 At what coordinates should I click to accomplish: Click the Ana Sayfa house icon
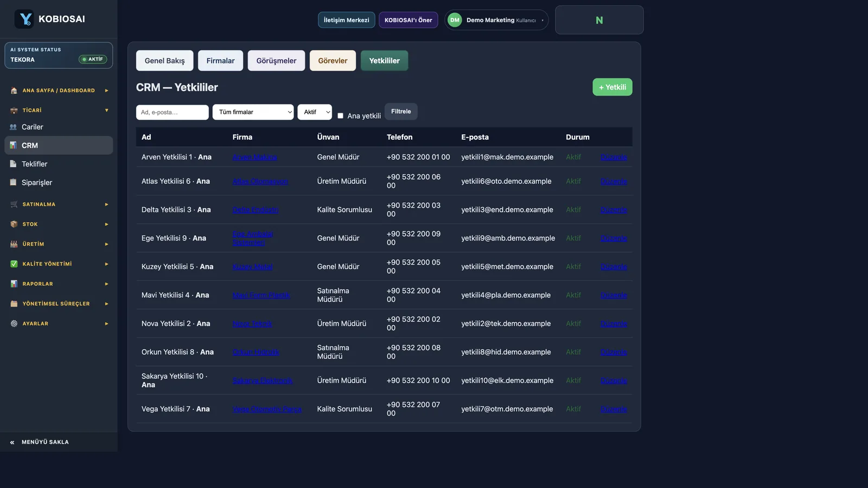tap(14, 91)
